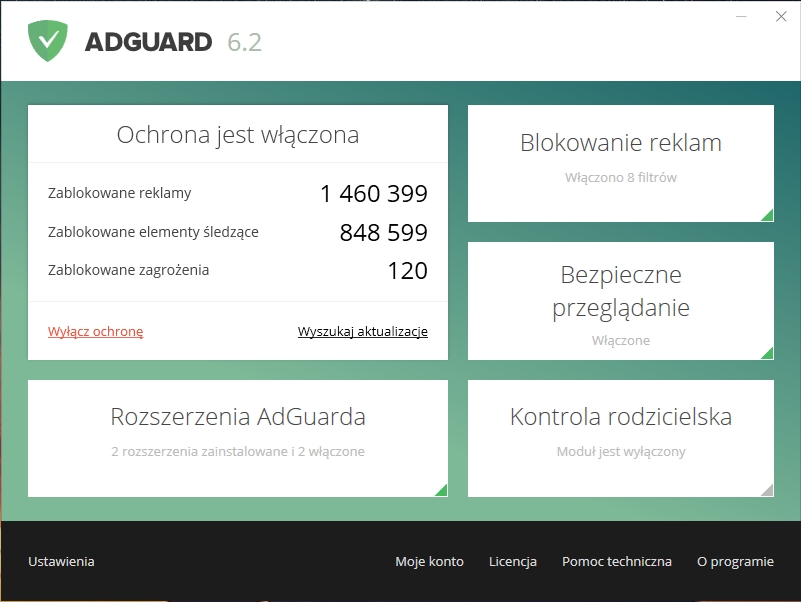Open the Kontrola rodzicielska card title
This screenshot has width=801, height=602.
621,416
